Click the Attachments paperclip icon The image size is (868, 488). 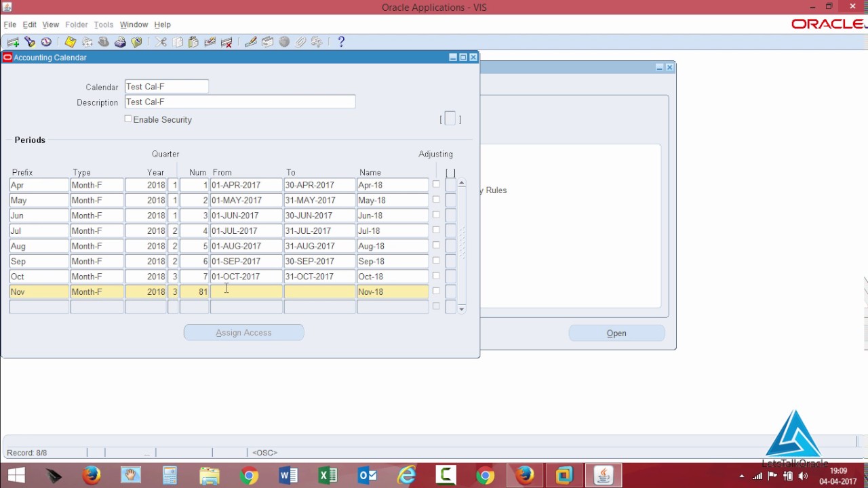[x=300, y=42]
